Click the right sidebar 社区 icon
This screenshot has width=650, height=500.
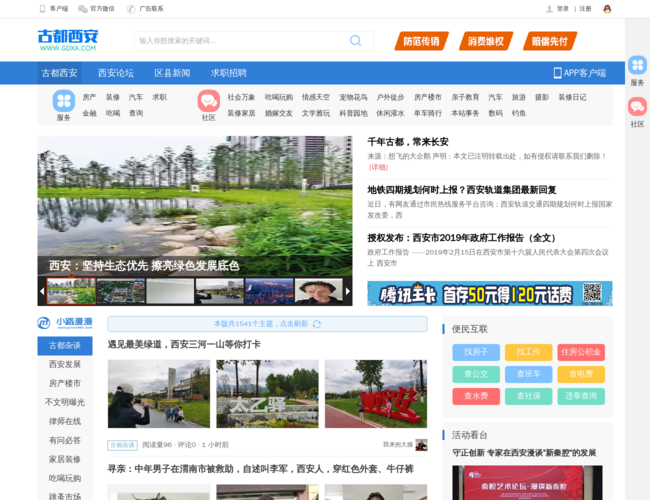click(x=637, y=107)
